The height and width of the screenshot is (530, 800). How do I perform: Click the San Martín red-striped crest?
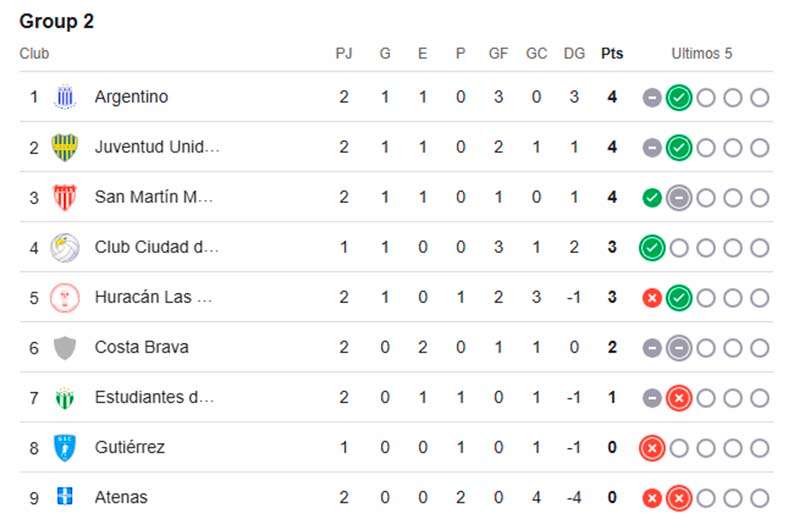tap(65, 197)
